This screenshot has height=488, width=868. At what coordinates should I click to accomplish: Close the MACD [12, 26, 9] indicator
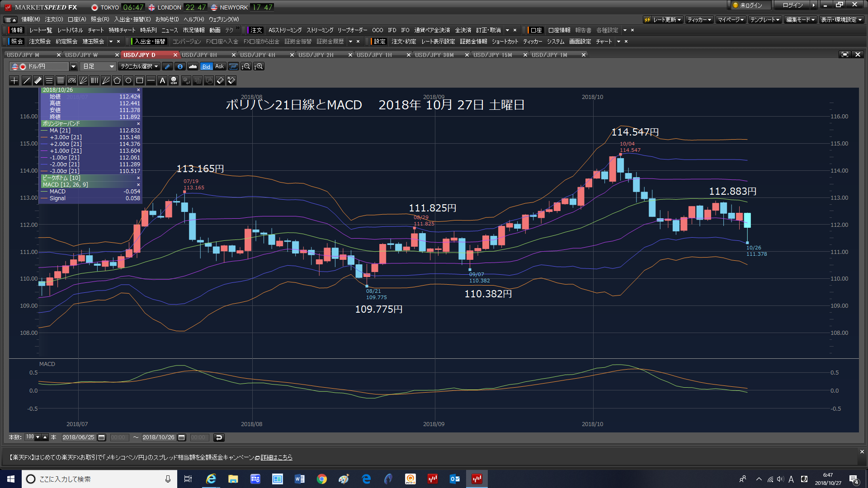coord(138,185)
